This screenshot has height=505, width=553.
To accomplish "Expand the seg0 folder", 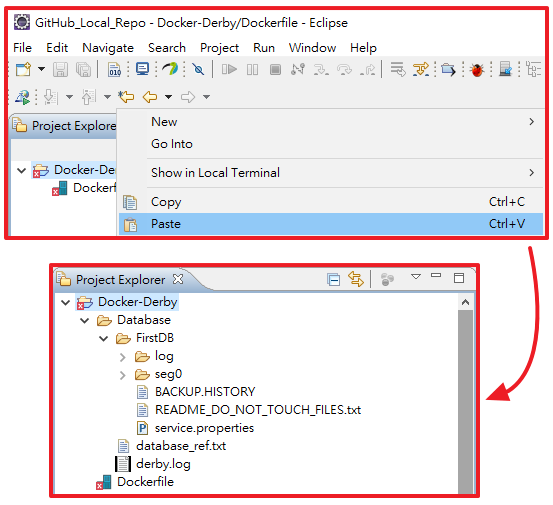I will pos(122,375).
